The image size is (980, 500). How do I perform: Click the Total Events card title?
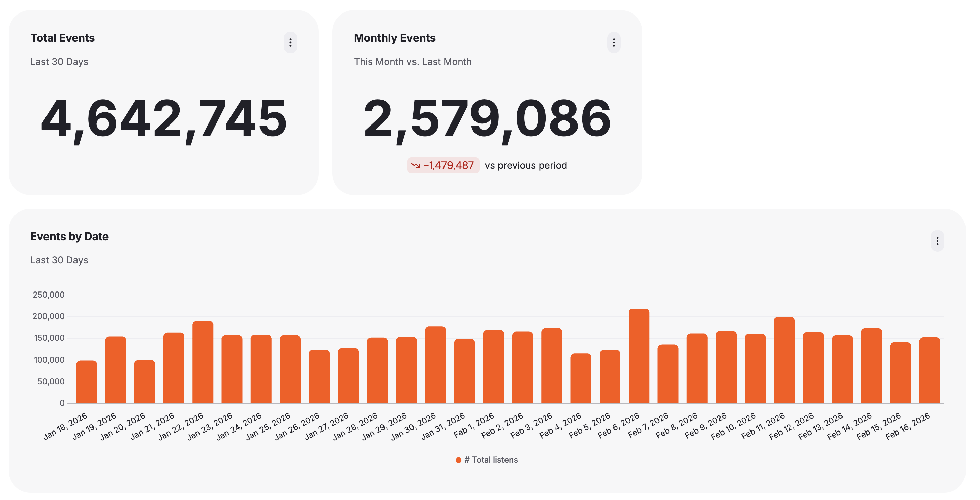pos(62,38)
